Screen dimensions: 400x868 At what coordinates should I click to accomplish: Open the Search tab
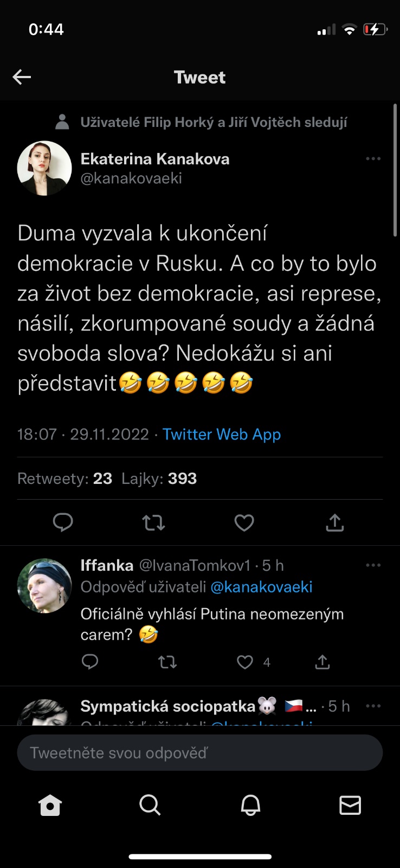click(150, 805)
